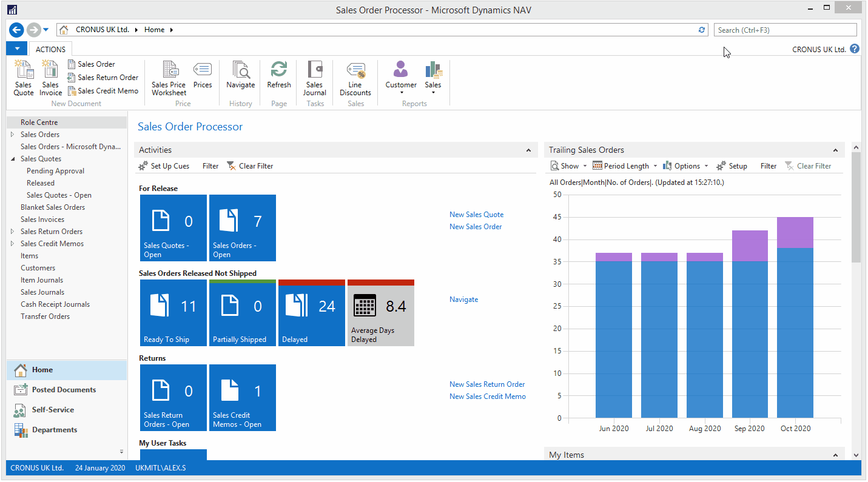Click New Sales Return Order link
The height and width of the screenshot is (482, 868).
coord(487,384)
